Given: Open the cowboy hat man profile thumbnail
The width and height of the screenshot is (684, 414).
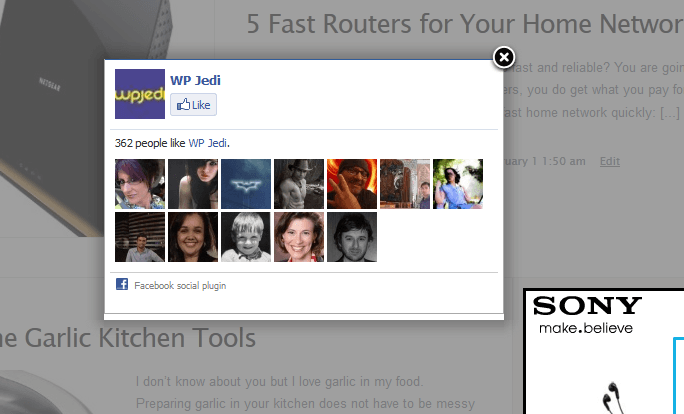Looking at the screenshot, I should (299, 184).
